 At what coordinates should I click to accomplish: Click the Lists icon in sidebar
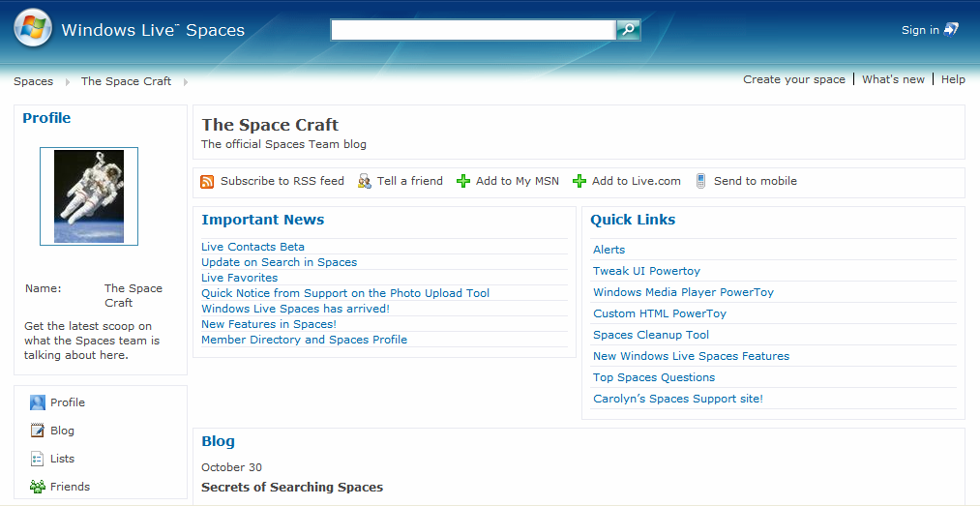click(x=38, y=459)
